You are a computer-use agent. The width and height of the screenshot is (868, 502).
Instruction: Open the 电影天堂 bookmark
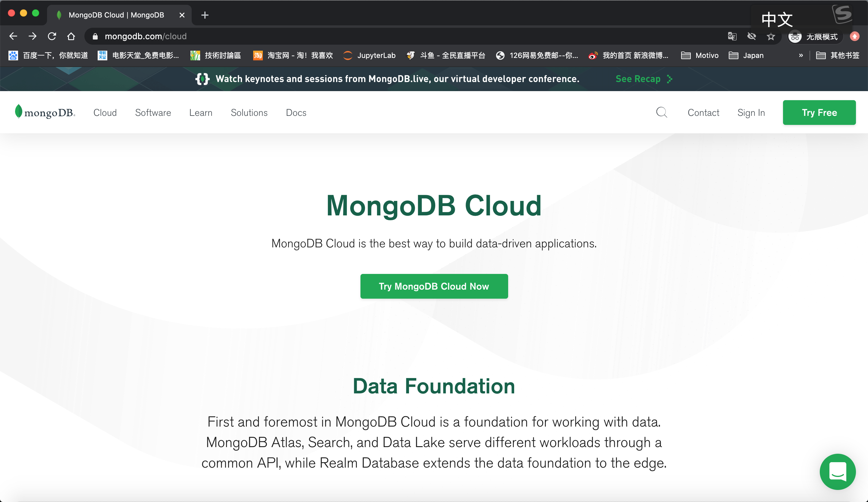[138, 55]
